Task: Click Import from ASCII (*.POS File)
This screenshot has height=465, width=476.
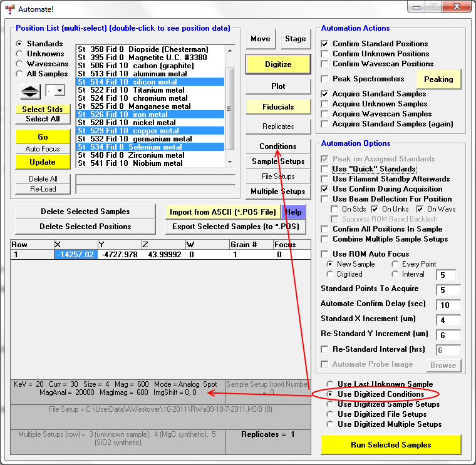Action: click(223, 212)
